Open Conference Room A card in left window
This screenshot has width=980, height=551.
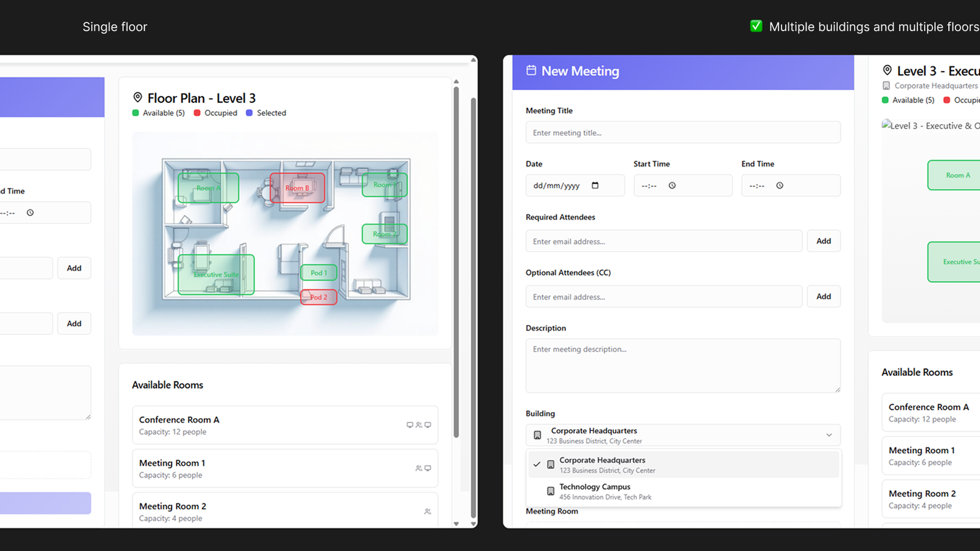[285, 425]
